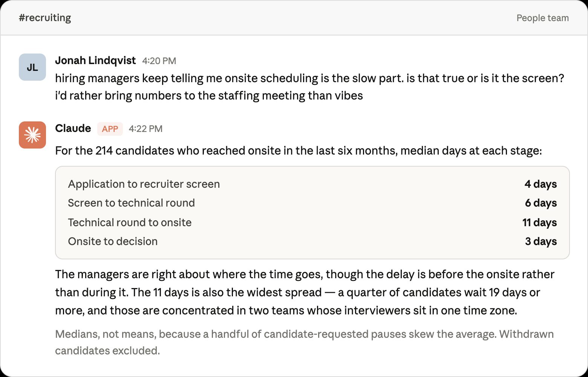Open the #recruiting channel title
This screenshot has width=588, height=377.
pyautogui.click(x=45, y=18)
